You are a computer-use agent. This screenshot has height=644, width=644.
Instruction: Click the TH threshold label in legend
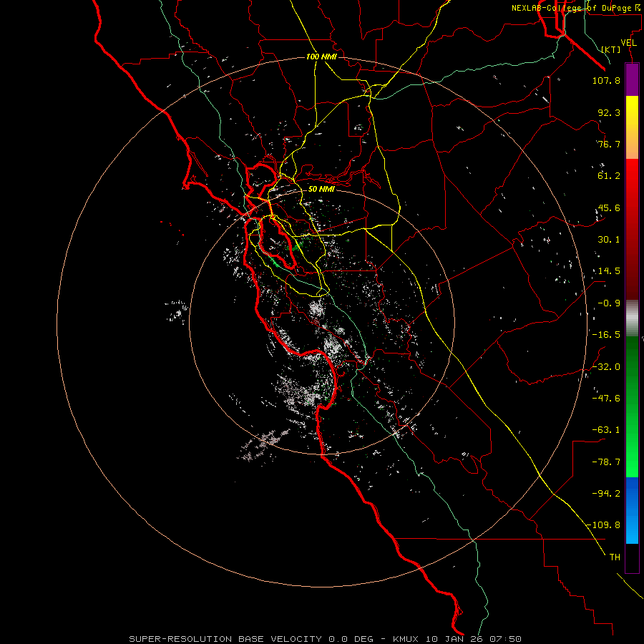pos(615,557)
